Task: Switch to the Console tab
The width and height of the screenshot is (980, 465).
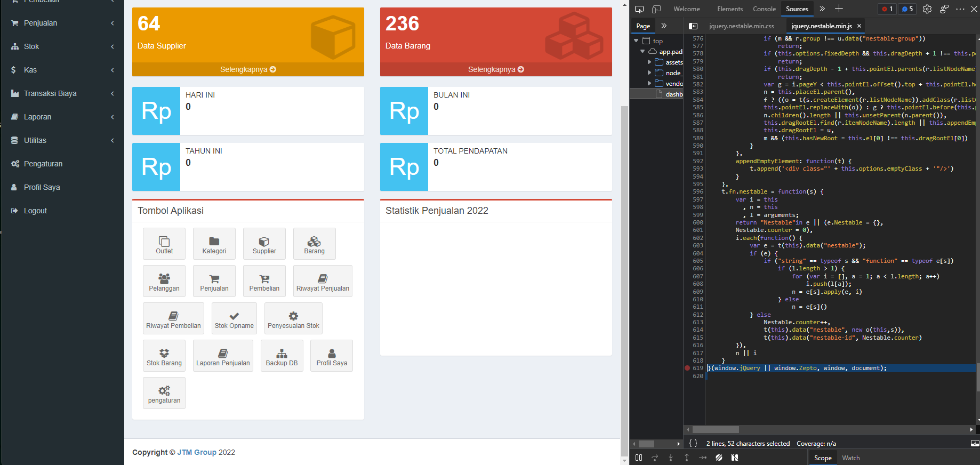Action: tap(764, 9)
